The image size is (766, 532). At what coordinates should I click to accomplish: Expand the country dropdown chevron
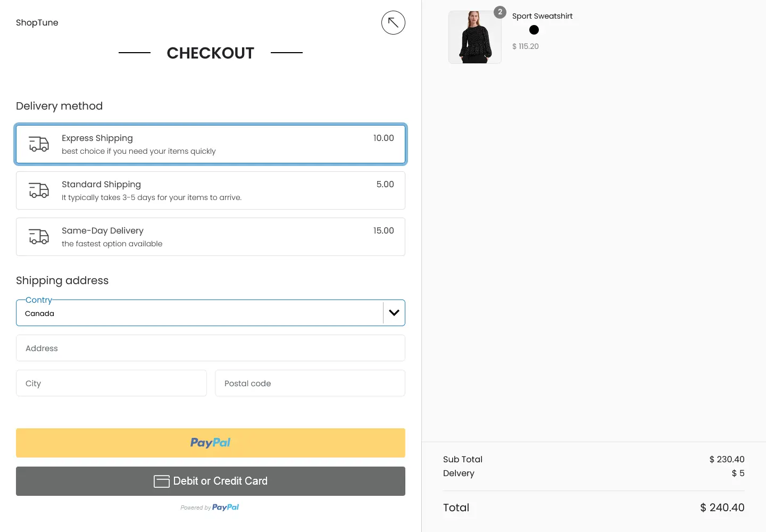click(394, 313)
